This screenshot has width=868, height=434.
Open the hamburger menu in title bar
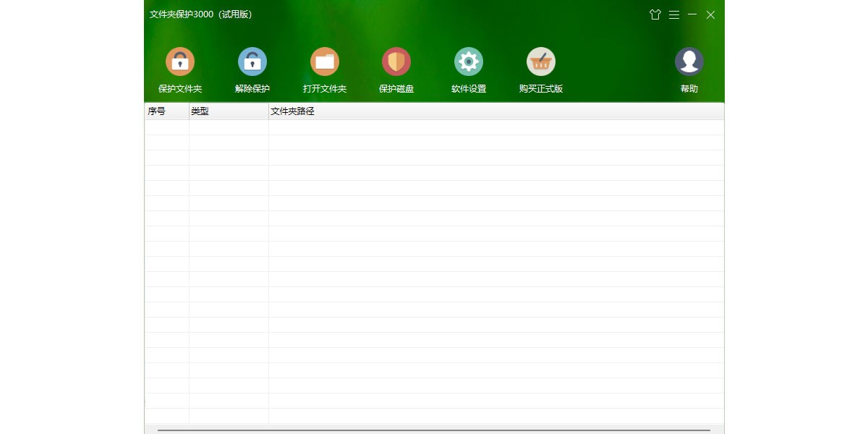click(x=674, y=14)
